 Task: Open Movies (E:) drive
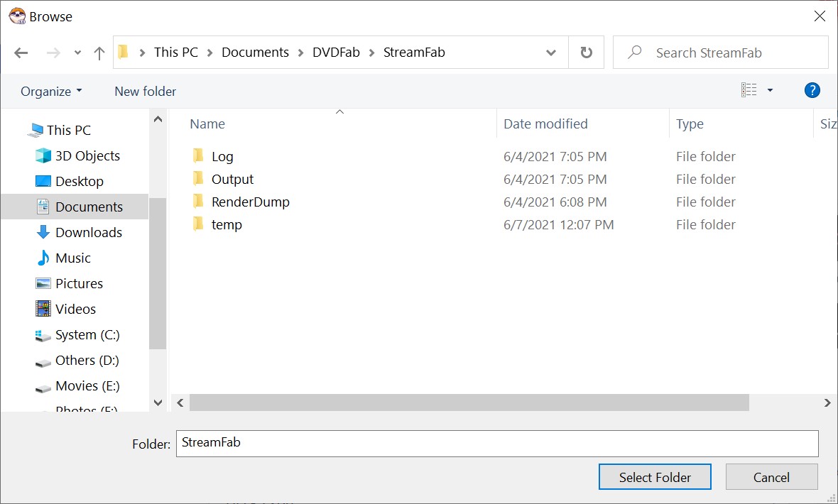(87, 386)
